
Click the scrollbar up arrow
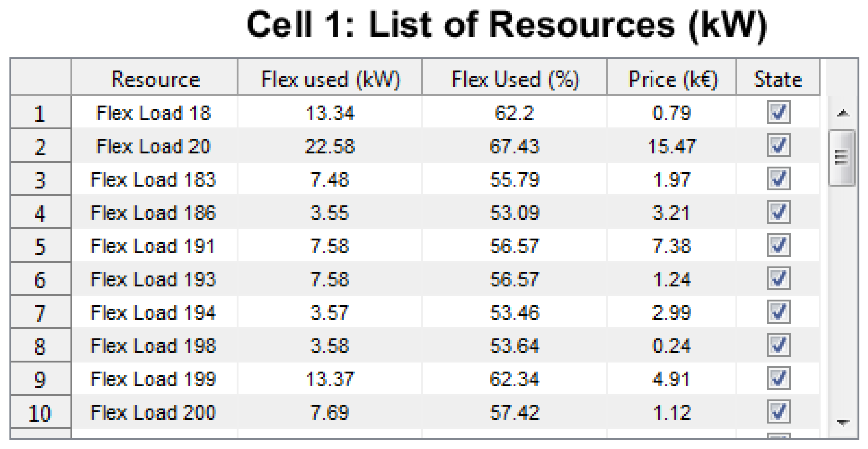tap(843, 114)
